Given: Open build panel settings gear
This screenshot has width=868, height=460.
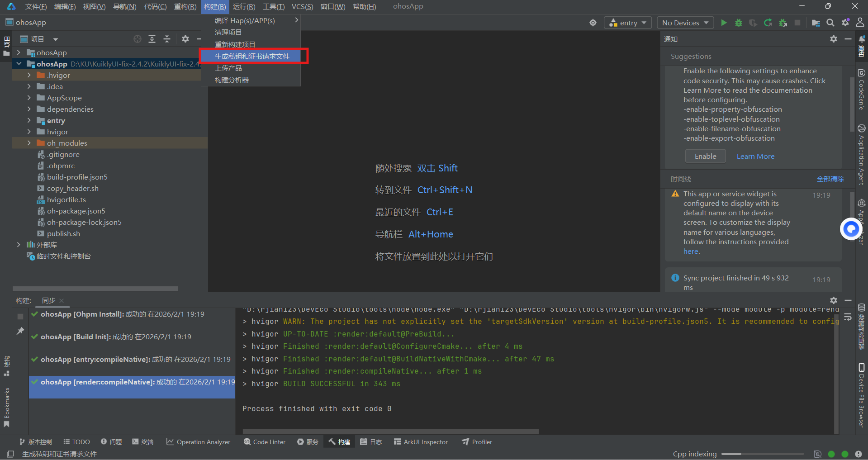Looking at the screenshot, I should pyautogui.click(x=834, y=300).
